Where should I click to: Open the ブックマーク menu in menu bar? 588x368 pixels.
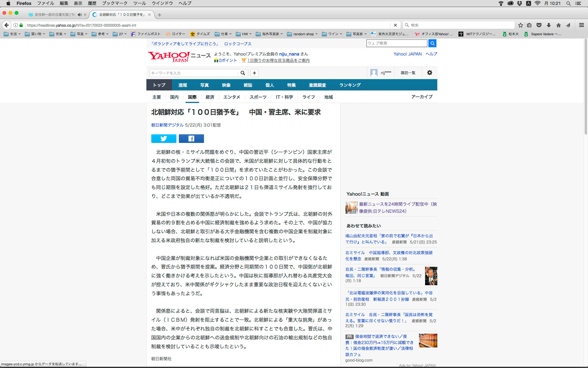115,3
